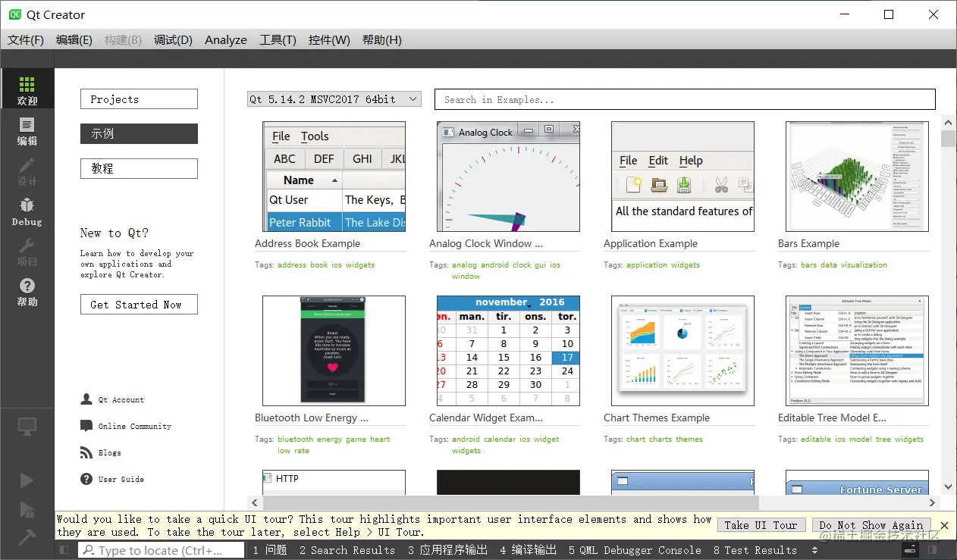The height and width of the screenshot is (560, 957).
Task: Click the Do Not Show Again button
Action: (x=871, y=525)
